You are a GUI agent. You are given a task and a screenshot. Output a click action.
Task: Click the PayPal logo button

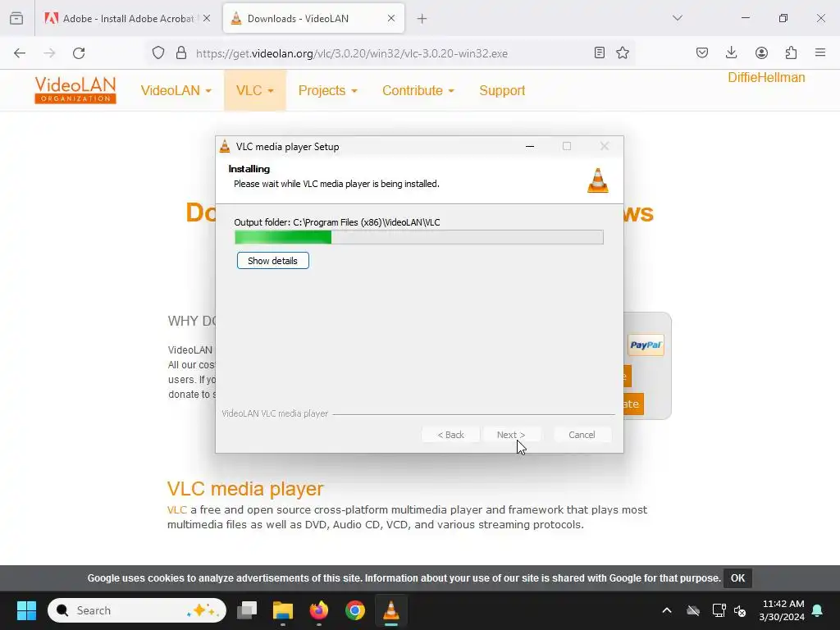(646, 345)
